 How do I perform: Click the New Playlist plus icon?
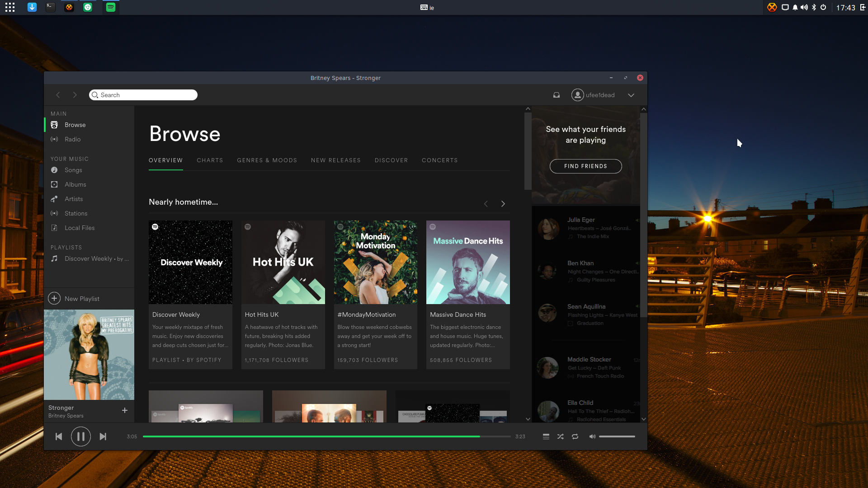pos(54,298)
